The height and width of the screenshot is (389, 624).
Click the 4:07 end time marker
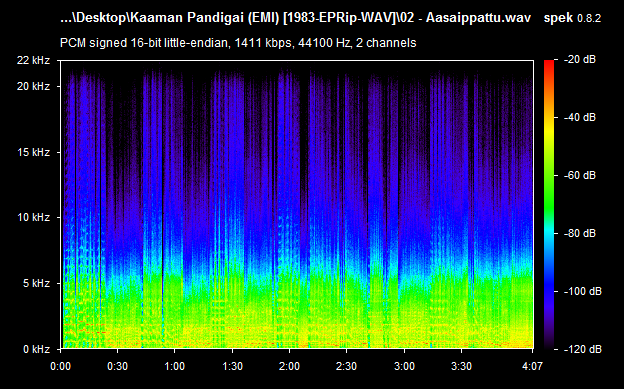pos(532,366)
